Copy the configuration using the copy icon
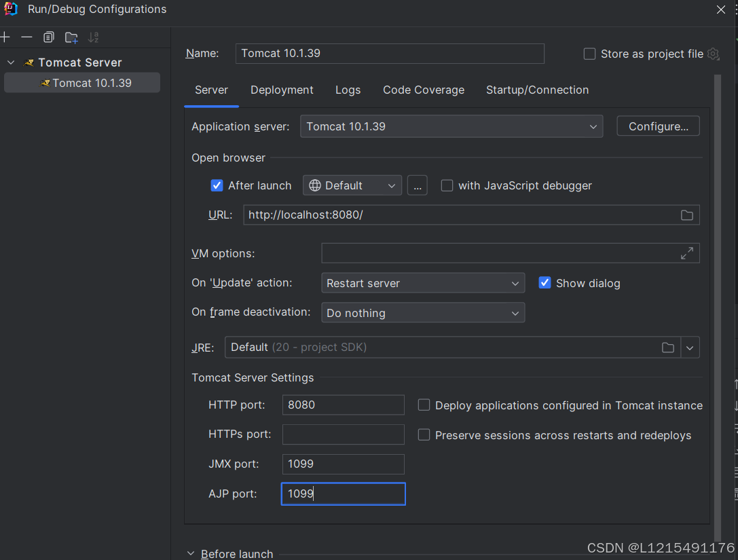The width and height of the screenshot is (738, 560). 48,37
